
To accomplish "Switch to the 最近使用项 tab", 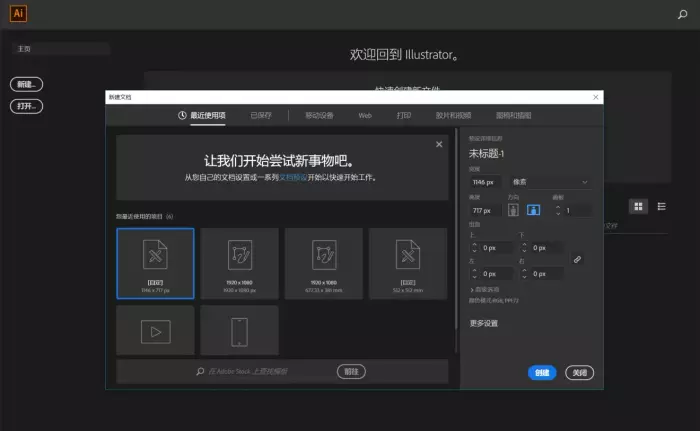I will pyautogui.click(x=208, y=115).
